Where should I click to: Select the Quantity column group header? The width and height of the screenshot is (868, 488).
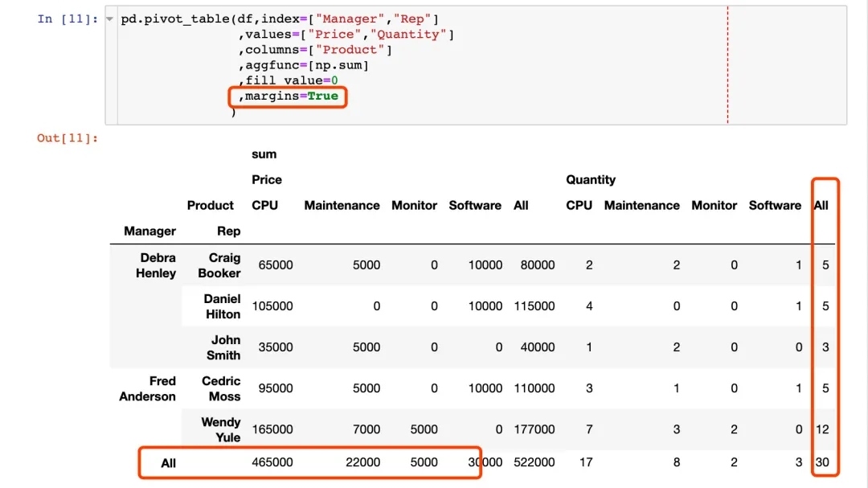(x=590, y=180)
